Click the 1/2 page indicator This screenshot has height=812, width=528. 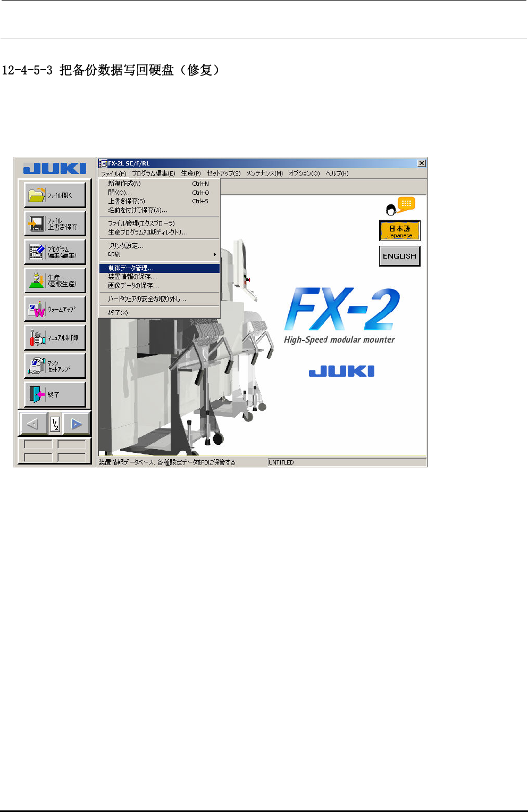coord(55,424)
